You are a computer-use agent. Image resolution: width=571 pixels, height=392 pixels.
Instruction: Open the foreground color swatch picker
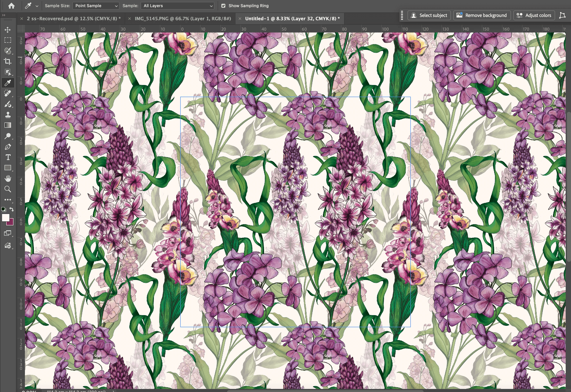(5, 217)
